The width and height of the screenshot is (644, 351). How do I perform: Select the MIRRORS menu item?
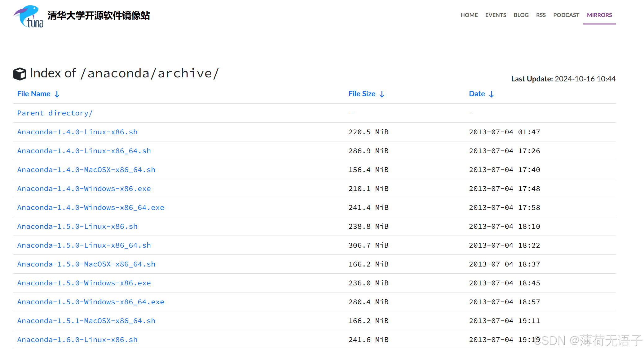[599, 15]
